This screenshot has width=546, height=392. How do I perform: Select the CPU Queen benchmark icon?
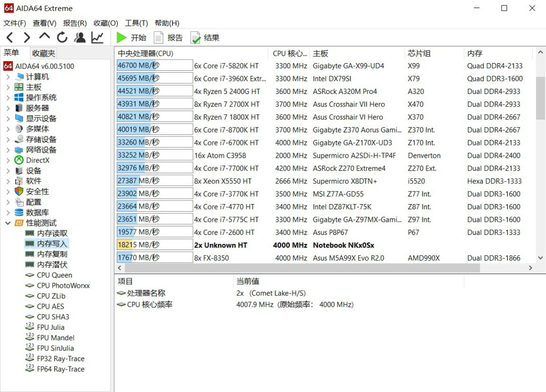click(x=30, y=275)
